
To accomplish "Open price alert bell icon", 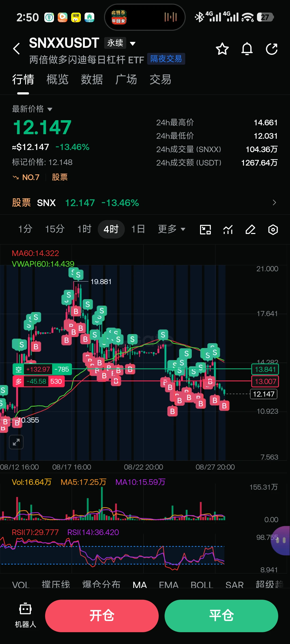I will pos(247,49).
